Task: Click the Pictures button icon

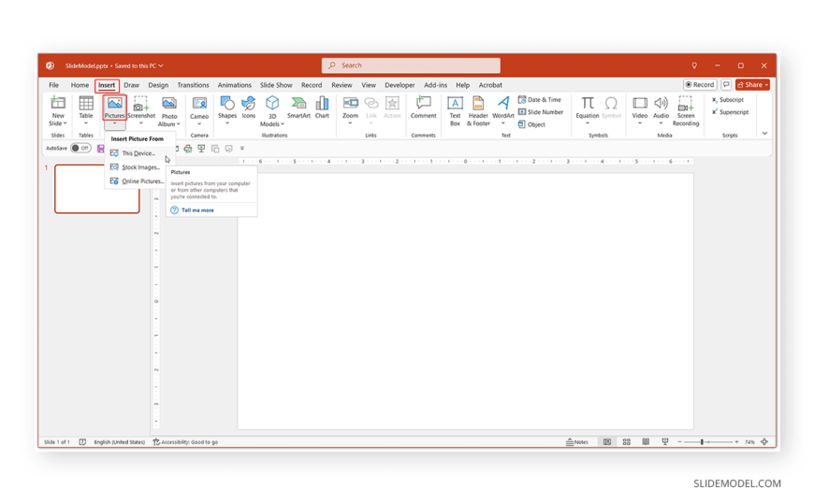Action: pyautogui.click(x=114, y=103)
